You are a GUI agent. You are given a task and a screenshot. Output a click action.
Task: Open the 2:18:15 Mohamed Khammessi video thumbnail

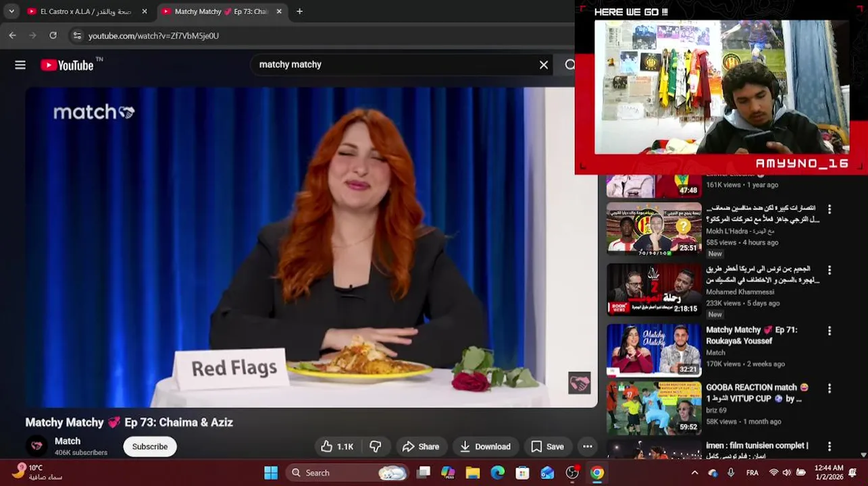click(654, 290)
